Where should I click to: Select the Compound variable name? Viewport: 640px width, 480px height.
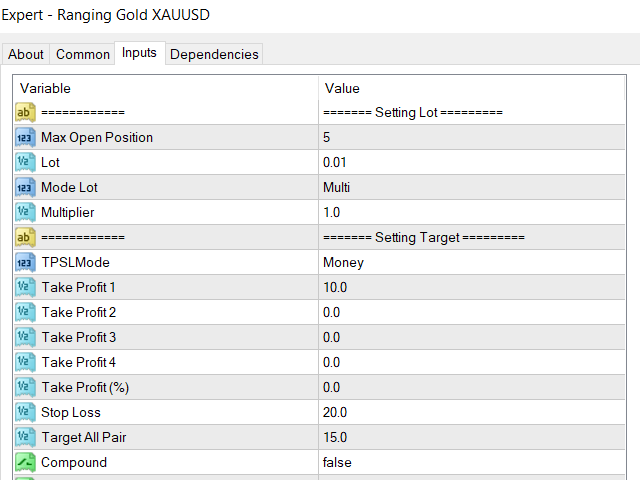tap(74, 462)
